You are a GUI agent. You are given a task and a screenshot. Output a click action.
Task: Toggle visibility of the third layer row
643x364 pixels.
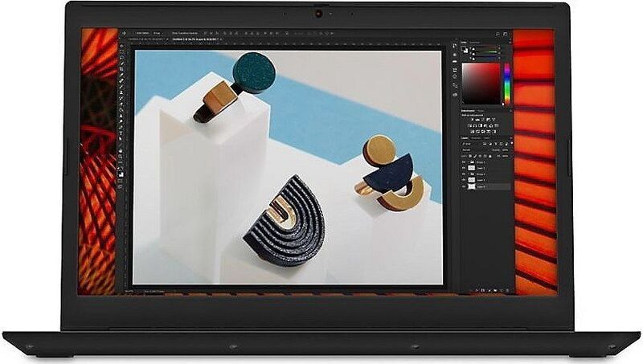(x=464, y=174)
